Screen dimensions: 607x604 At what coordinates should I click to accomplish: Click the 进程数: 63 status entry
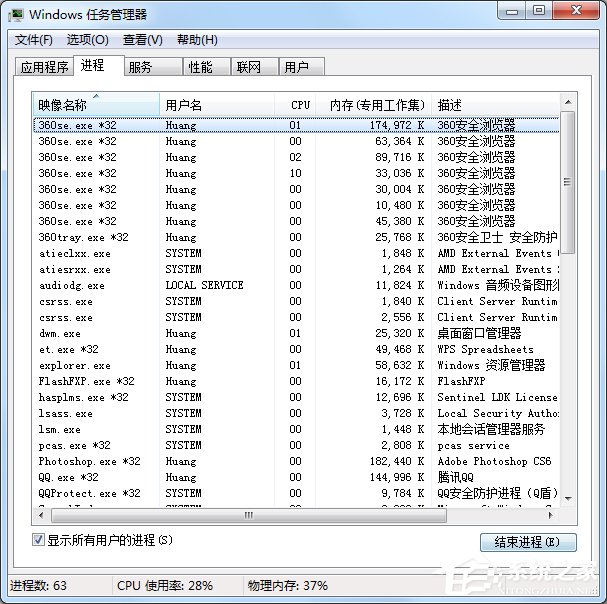38,585
